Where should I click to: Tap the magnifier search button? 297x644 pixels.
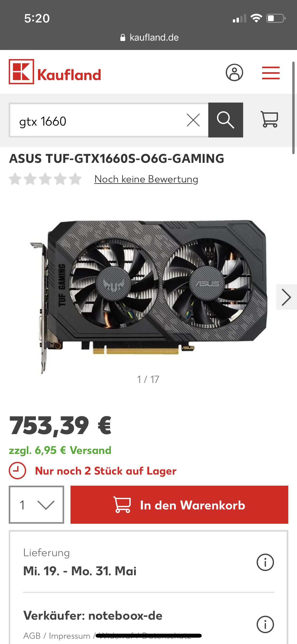tap(225, 120)
